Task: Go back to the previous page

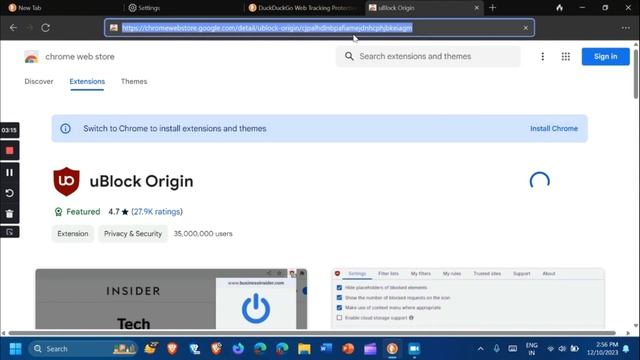Action: (13, 28)
